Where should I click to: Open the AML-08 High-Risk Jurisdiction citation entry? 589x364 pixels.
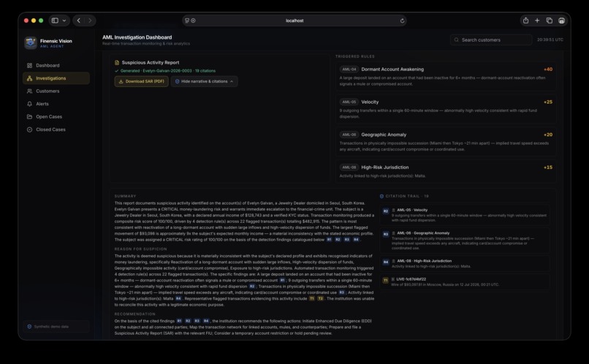(465, 263)
